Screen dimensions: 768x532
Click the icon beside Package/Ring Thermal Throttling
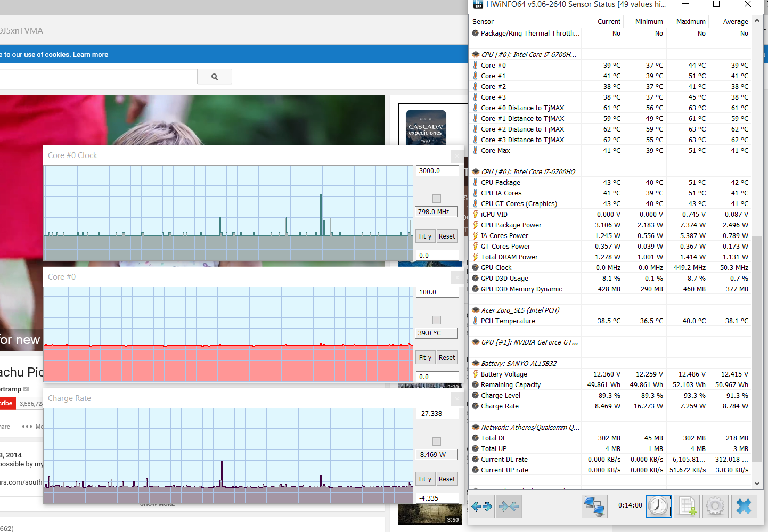pyautogui.click(x=476, y=33)
